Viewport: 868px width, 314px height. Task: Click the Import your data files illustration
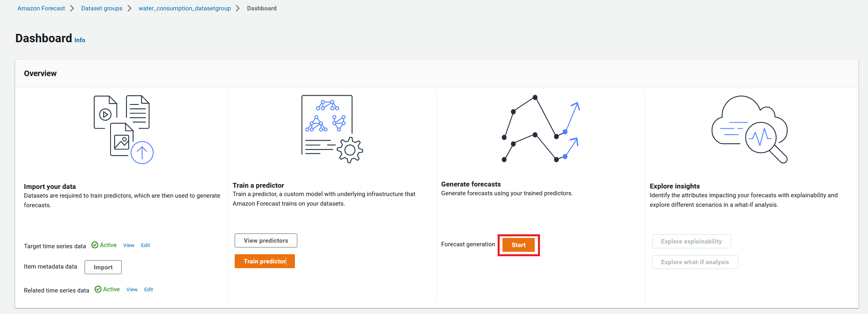[124, 130]
